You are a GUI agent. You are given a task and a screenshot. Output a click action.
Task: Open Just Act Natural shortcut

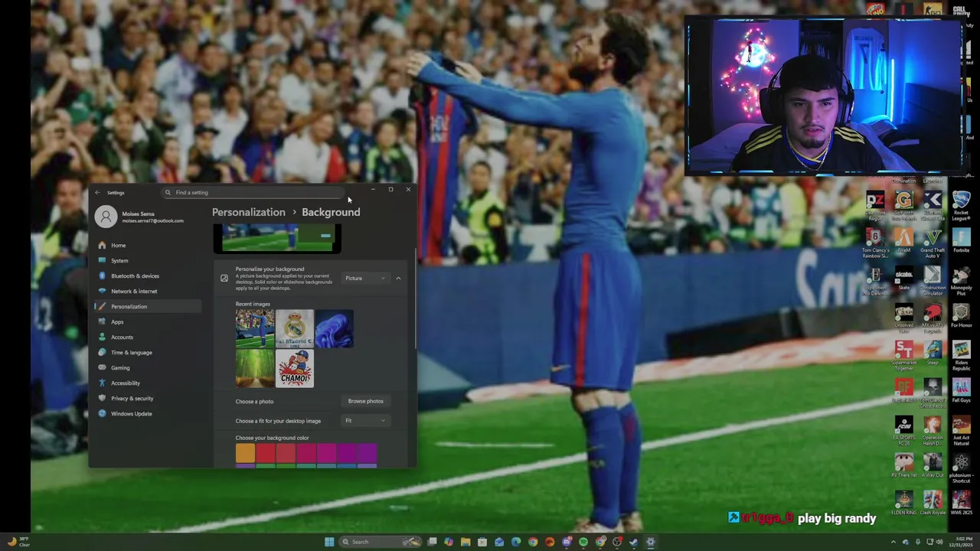(x=961, y=430)
